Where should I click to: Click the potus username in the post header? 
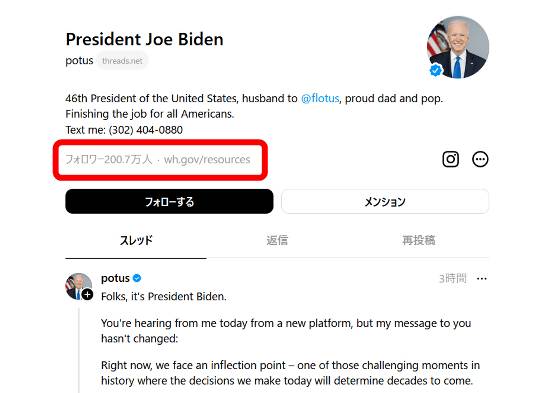tap(115, 278)
